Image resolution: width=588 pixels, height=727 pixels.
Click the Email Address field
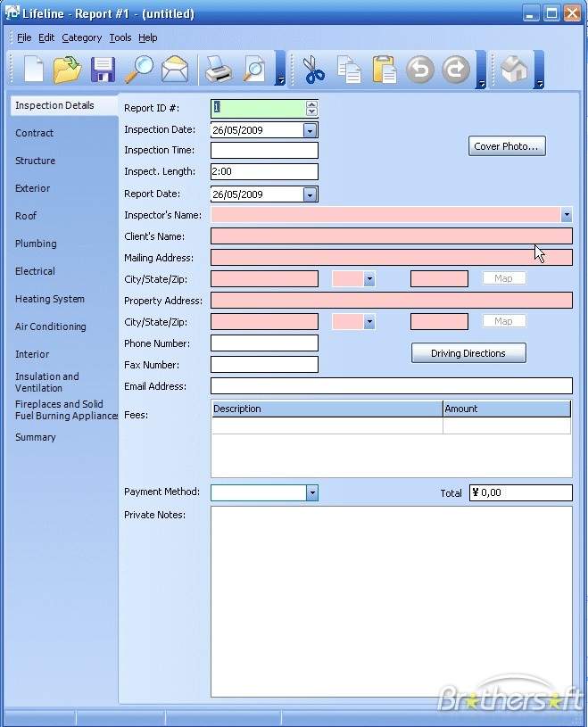(392, 385)
